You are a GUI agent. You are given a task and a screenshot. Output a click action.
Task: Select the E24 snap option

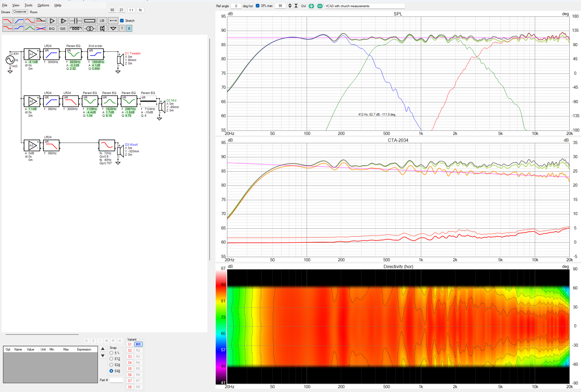coord(111,365)
